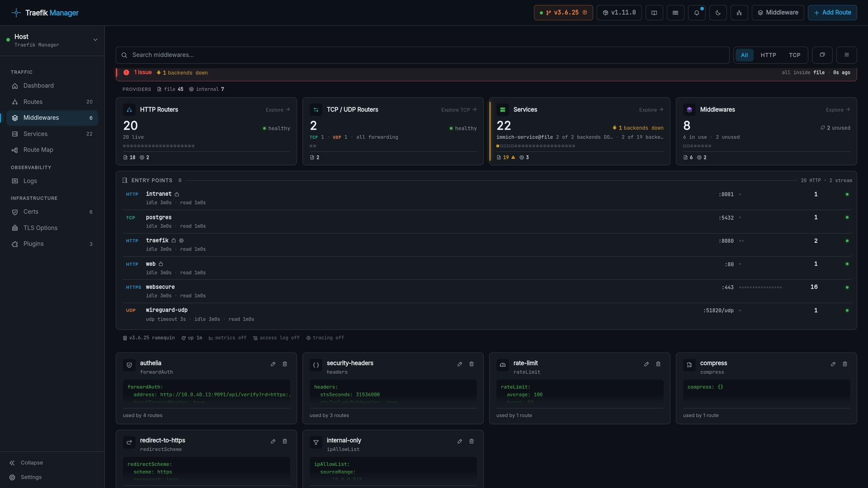868x488 pixels.
Task: Open Route Map in the sidebar
Action: (52, 150)
